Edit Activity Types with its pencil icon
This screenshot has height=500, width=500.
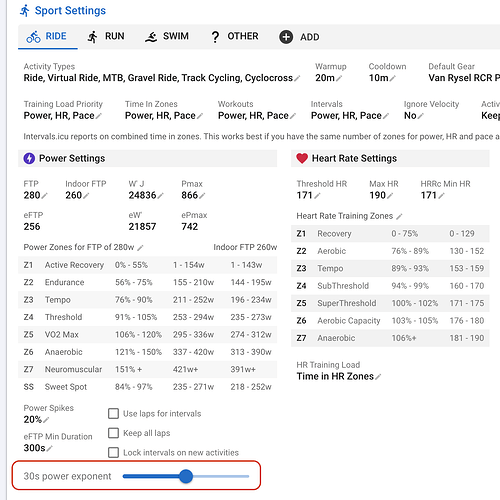(x=297, y=79)
